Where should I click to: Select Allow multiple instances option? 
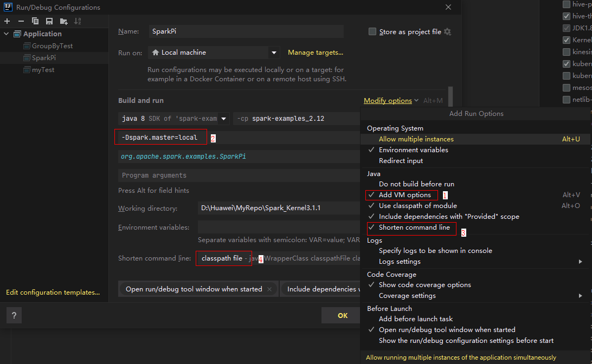point(416,139)
